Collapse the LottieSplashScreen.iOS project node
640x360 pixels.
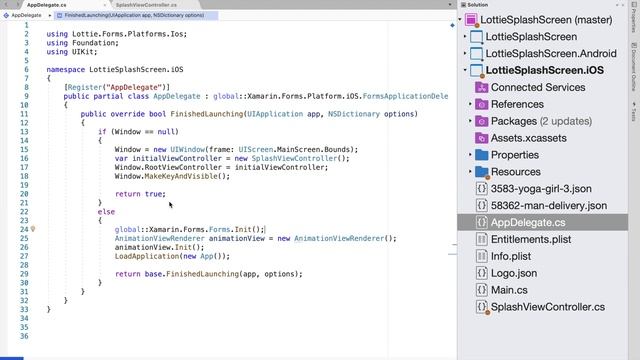pos(465,70)
